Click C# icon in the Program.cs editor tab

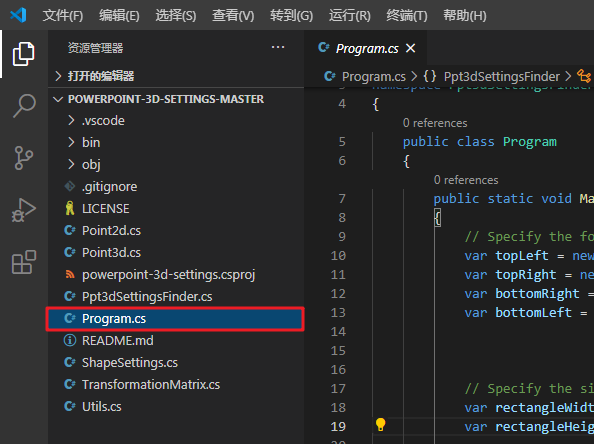[324, 47]
